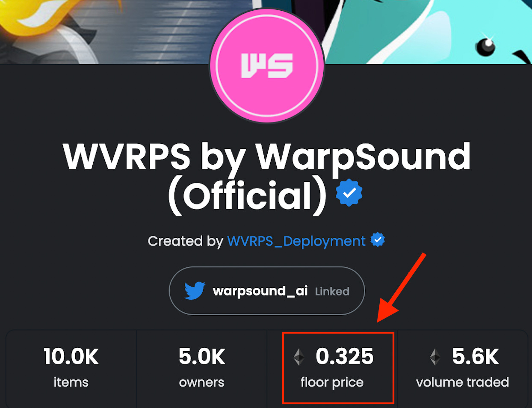Click the floor price label text
Viewport: 532px width, 408px height.
(332, 382)
